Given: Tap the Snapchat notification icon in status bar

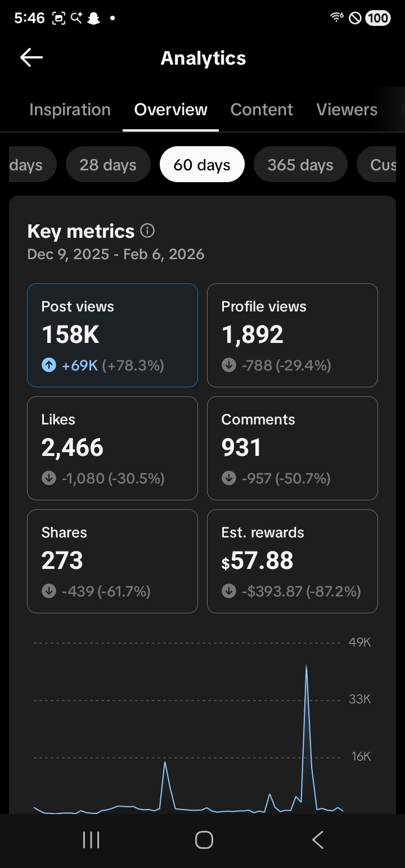Looking at the screenshot, I should click(x=94, y=18).
